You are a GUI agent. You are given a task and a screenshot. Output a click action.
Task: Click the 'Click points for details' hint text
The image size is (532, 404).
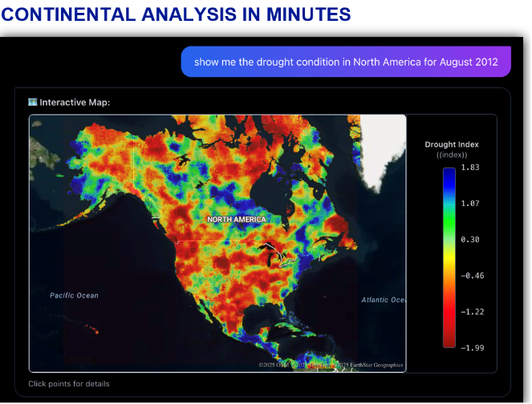pyautogui.click(x=69, y=384)
